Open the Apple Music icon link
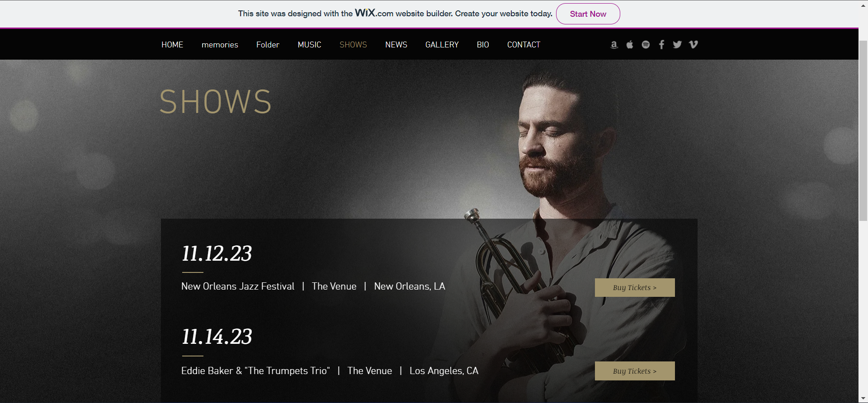 (630, 45)
